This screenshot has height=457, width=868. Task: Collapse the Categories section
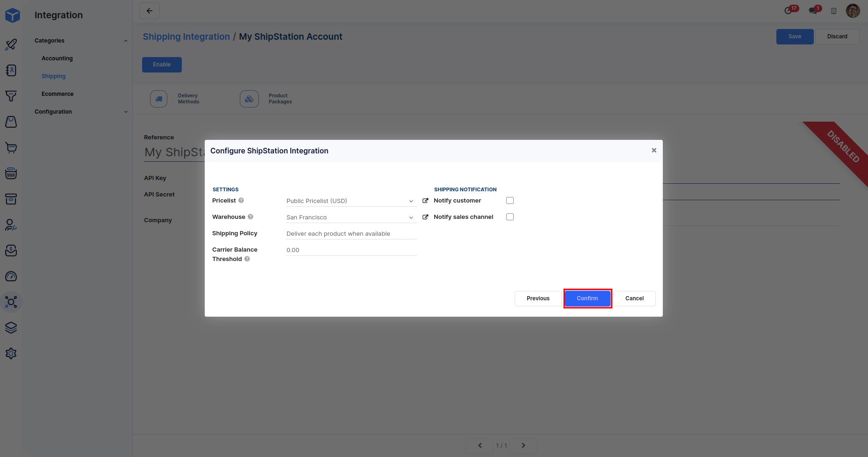(125, 41)
